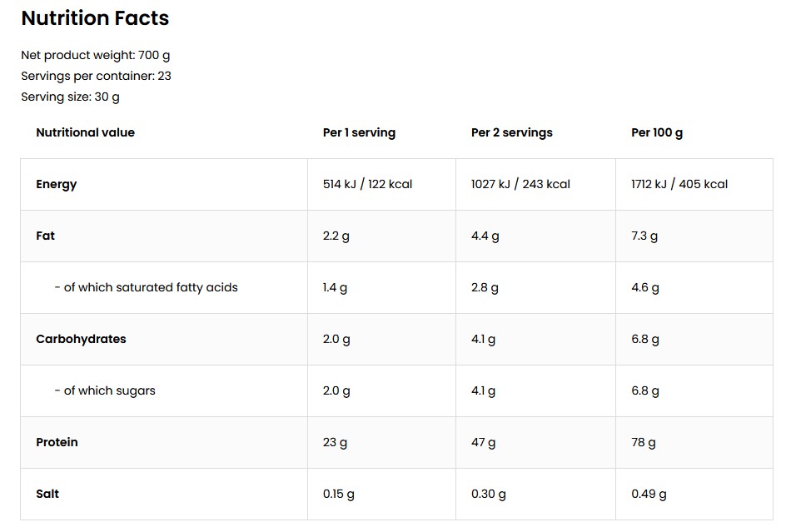Click the 1712 kJ / 405 kcal cell

coord(679,184)
